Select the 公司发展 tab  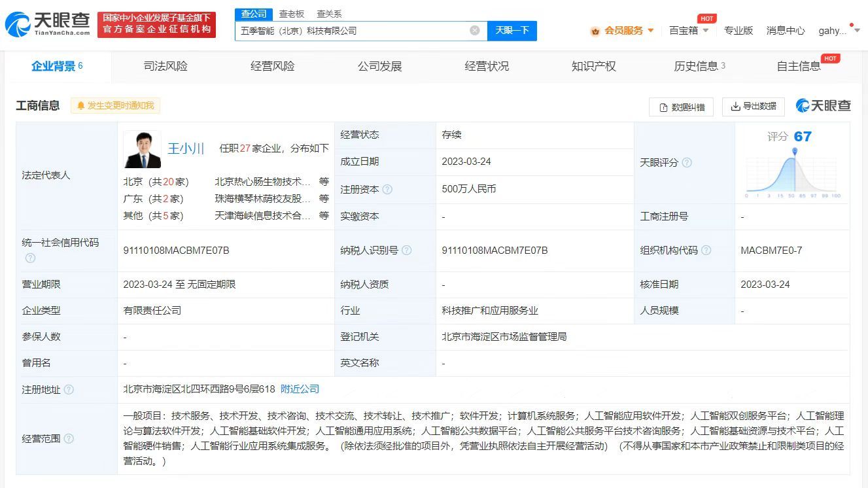pyautogui.click(x=380, y=66)
